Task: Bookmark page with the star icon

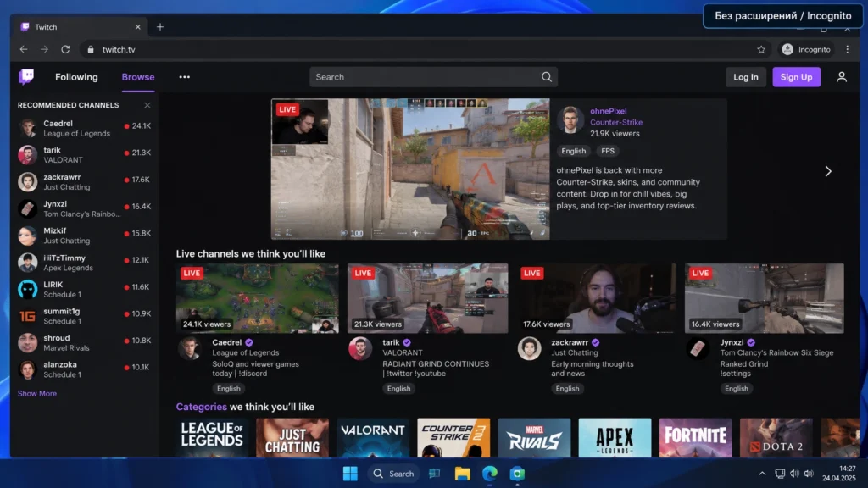Action: [x=761, y=49]
